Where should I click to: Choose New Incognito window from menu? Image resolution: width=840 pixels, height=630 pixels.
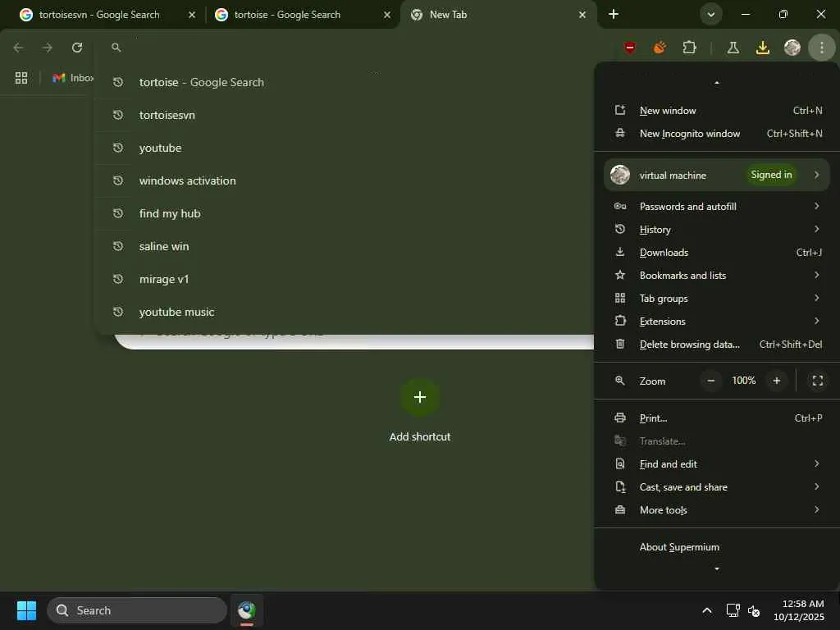(717, 134)
